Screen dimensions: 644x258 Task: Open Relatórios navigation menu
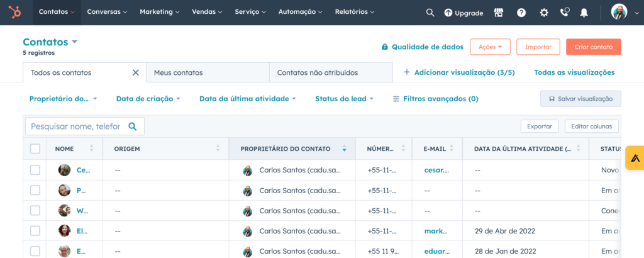[355, 13]
